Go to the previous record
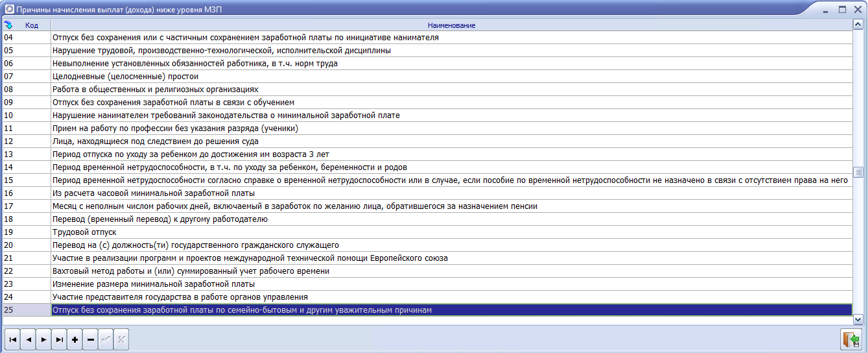This screenshot has height=353, width=868. (28, 340)
